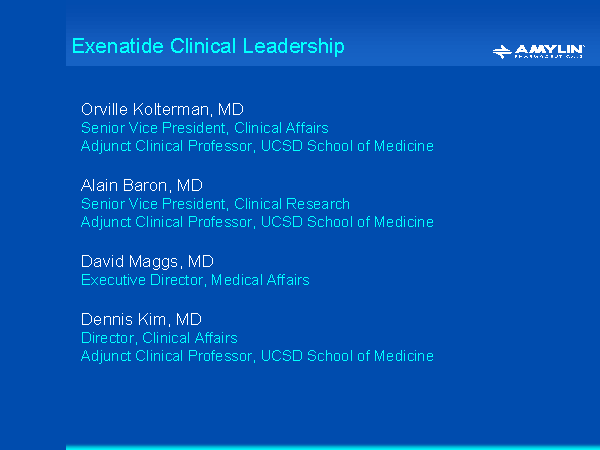The height and width of the screenshot is (450, 600).
Task: Click the Amylin logo emblem
Action: tap(503, 50)
